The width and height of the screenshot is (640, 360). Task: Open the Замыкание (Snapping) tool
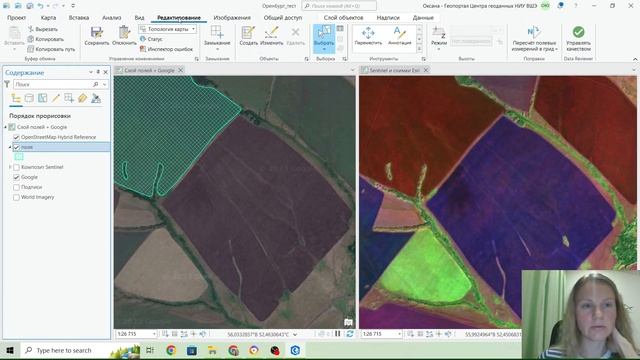tap(217, 37)
